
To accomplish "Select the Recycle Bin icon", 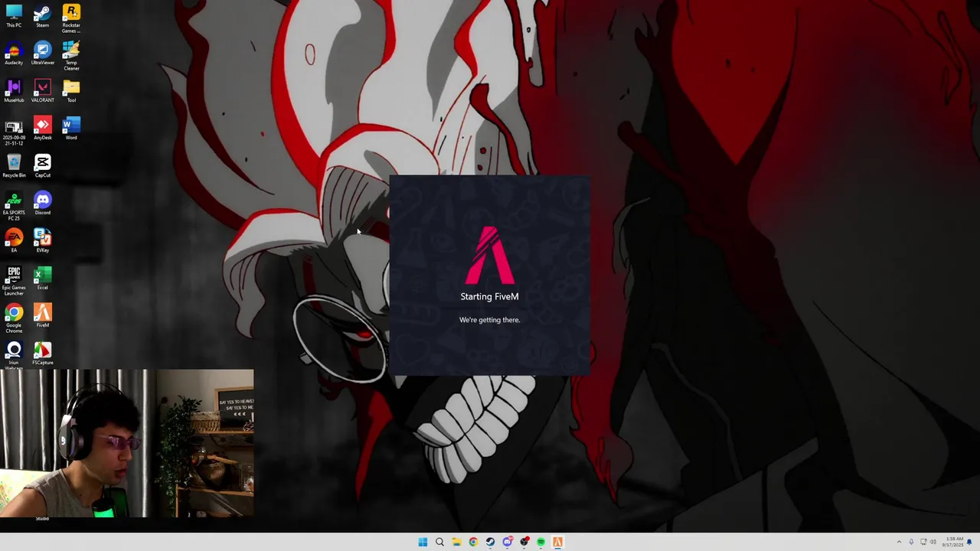I will [x=14, y=166].
